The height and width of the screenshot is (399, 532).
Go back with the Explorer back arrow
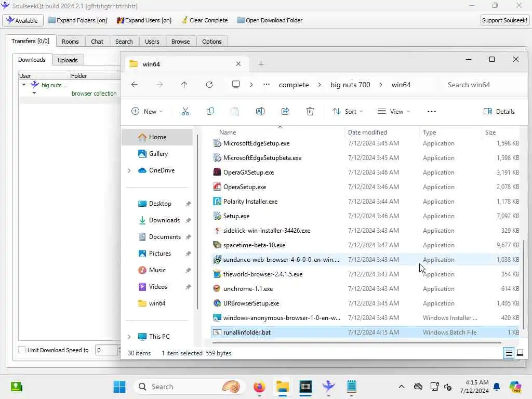pos(135,85)
